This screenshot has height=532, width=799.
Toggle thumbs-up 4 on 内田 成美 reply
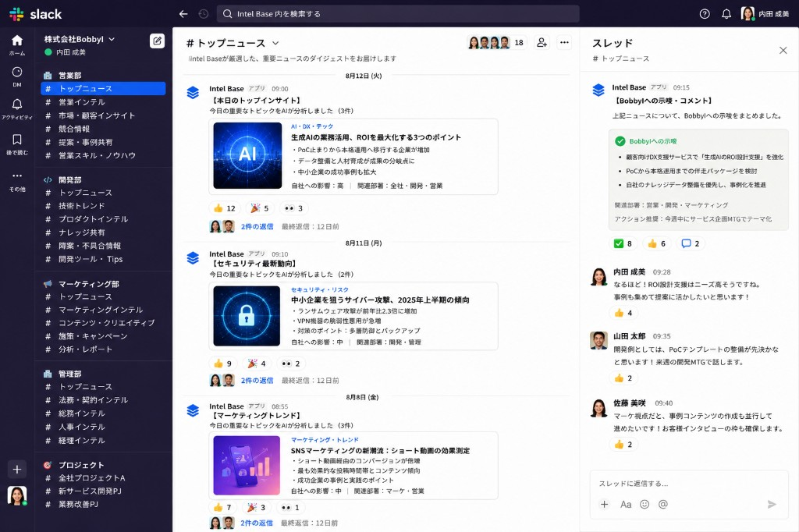coord(623,313)
